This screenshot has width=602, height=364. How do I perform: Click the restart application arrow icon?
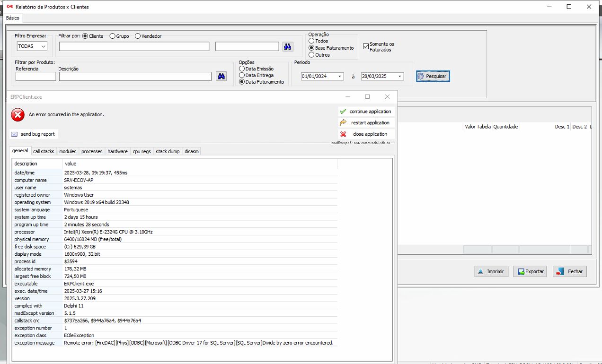(x=343, y=123)
